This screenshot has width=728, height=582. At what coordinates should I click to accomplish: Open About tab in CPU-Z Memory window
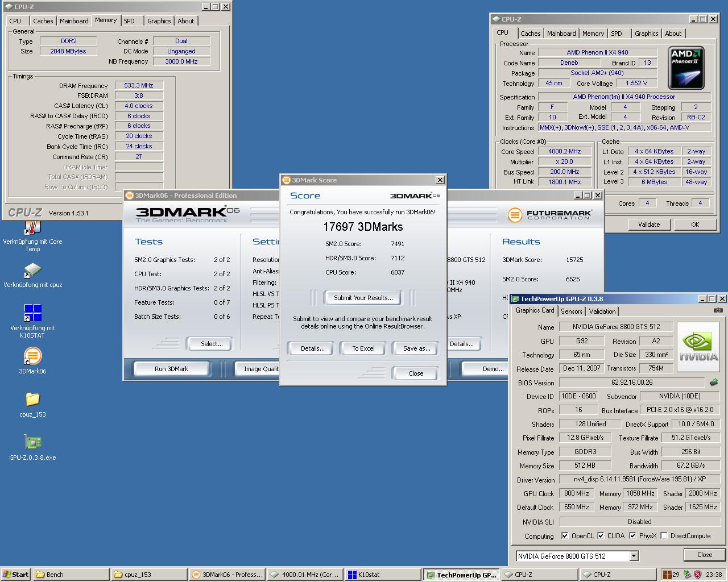coord(186,21)
